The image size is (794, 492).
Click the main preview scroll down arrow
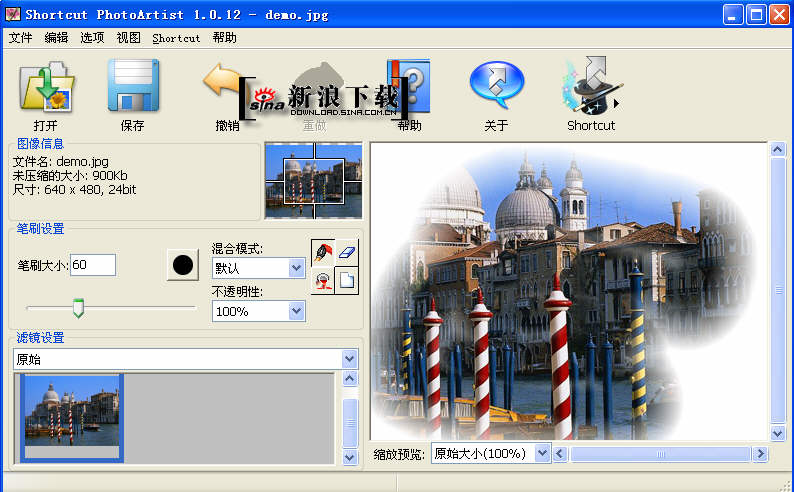tap(778, 433)
